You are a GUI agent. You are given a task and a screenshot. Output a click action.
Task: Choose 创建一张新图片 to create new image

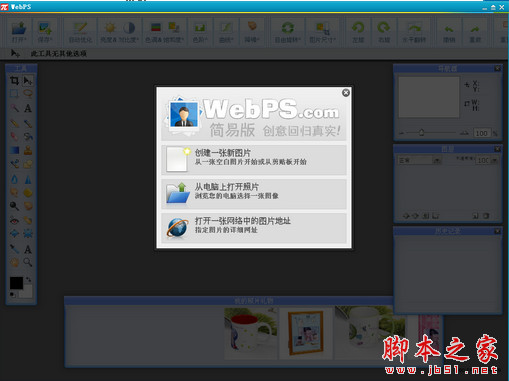[x=254, y=160]
